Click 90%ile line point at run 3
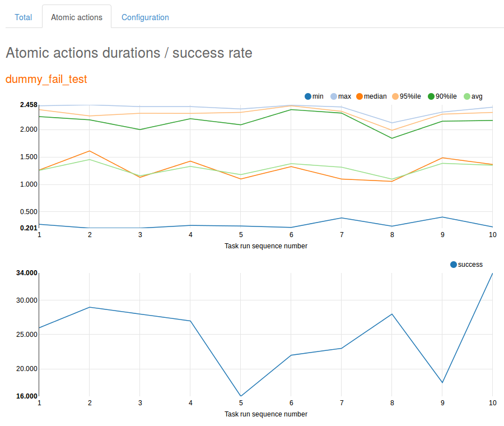The image size is (504, 426). point(140,129)
